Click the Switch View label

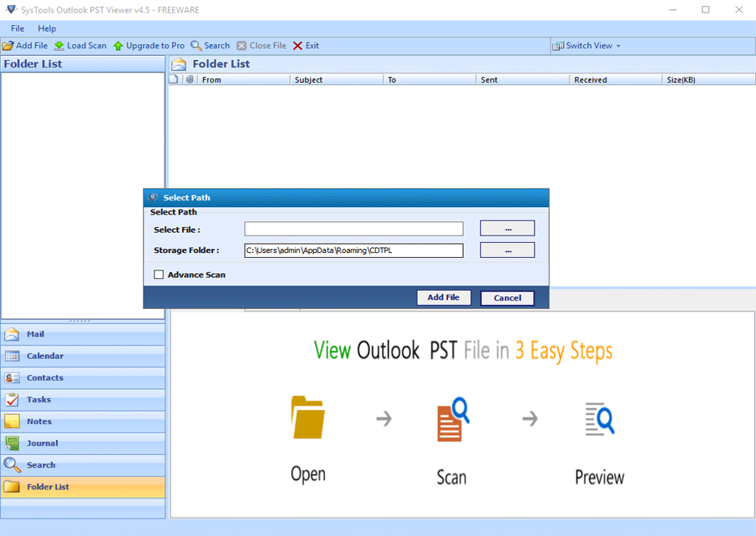click(589, 46)
